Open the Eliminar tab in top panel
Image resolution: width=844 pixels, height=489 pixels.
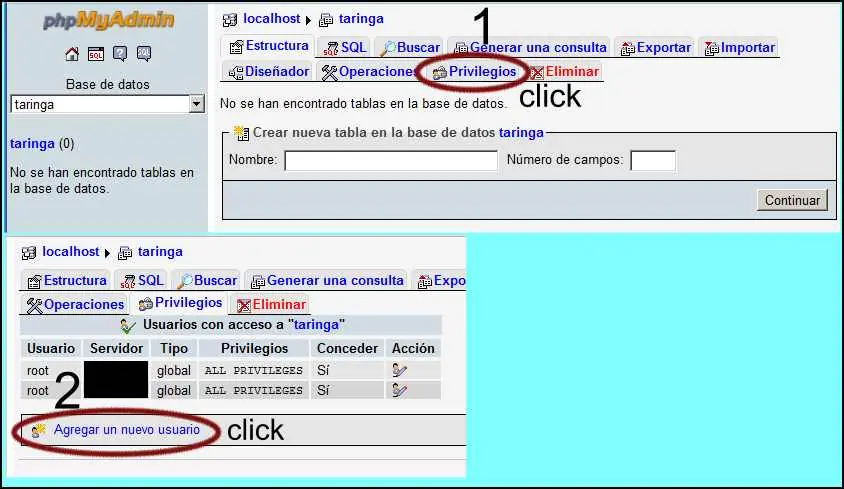tap(564, 72)
